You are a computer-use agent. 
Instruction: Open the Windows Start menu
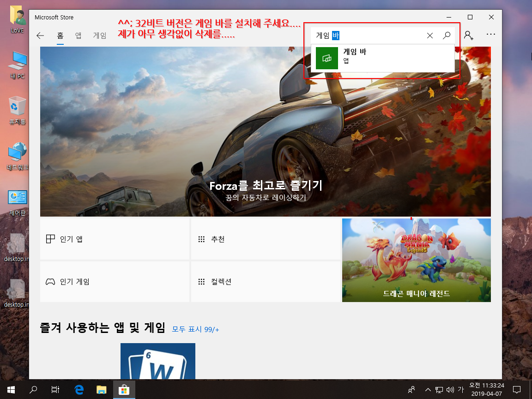pos(11,389)
